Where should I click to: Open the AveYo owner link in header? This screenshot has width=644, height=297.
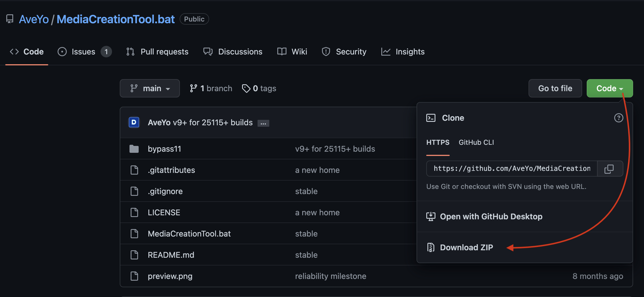pos(34,19)
